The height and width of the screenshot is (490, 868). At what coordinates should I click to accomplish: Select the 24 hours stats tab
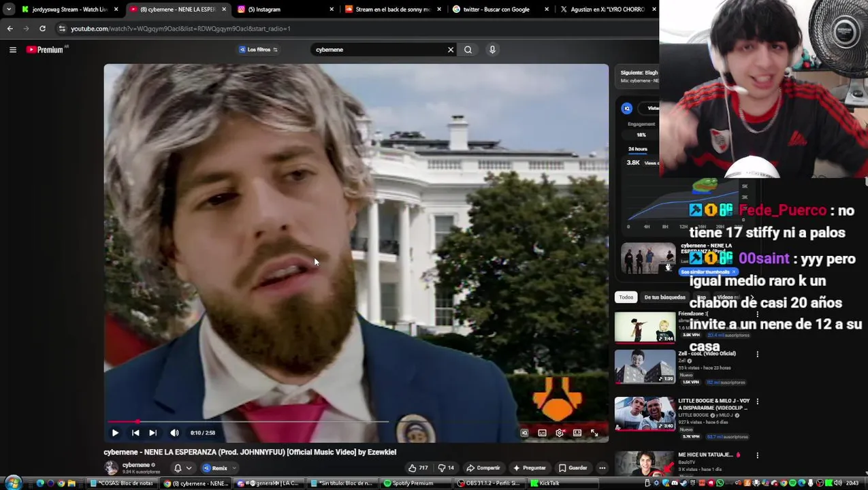(x=638, y=149)
